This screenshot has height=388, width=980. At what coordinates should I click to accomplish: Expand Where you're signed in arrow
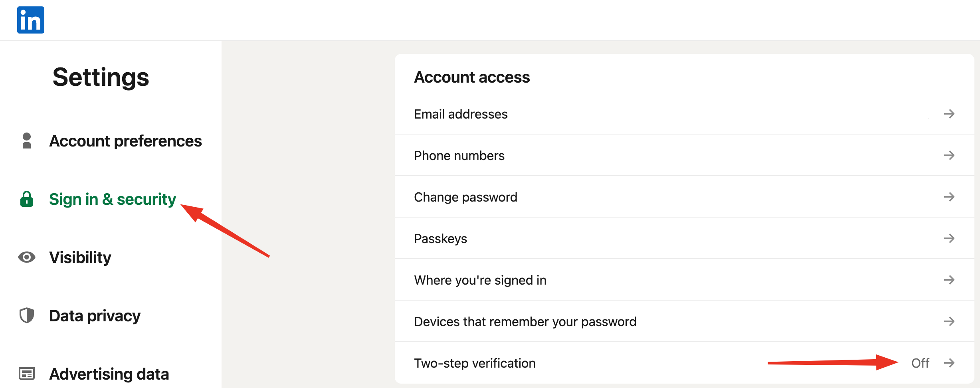[949, 280]
